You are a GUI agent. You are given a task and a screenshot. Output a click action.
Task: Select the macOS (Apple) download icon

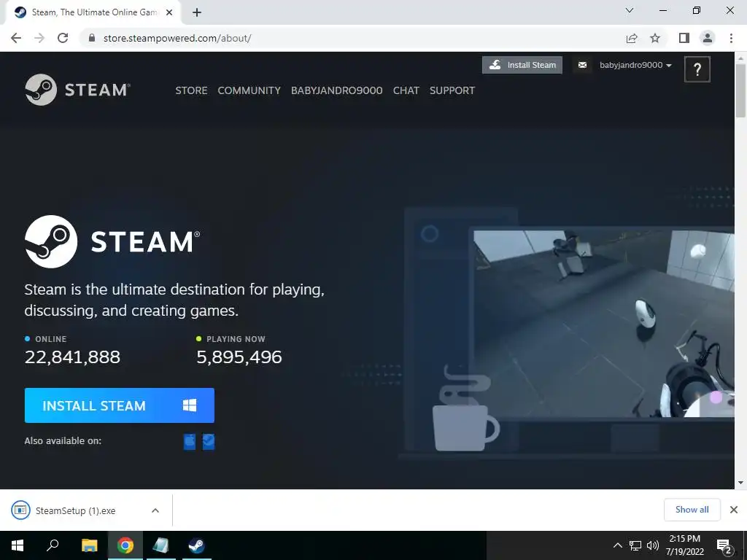[x=190, y=441]
